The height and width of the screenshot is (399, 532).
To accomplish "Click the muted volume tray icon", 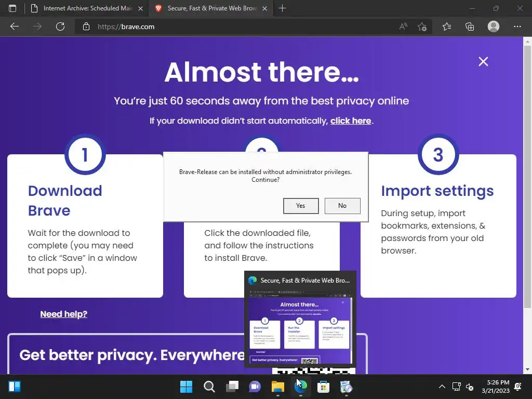I will 470,387.
